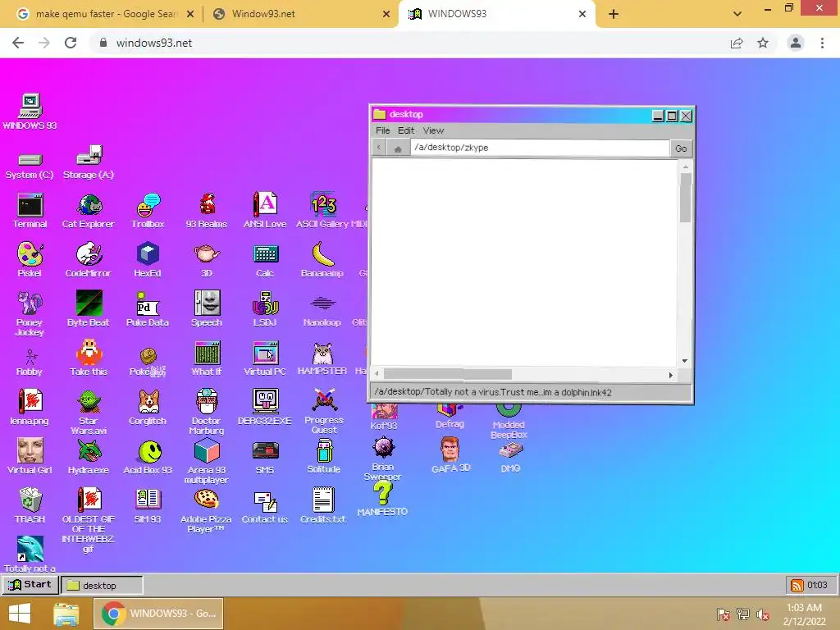This screenshot has height=630, width=840.
Task: Launch the Speech face icon
Action: [207, 308]
